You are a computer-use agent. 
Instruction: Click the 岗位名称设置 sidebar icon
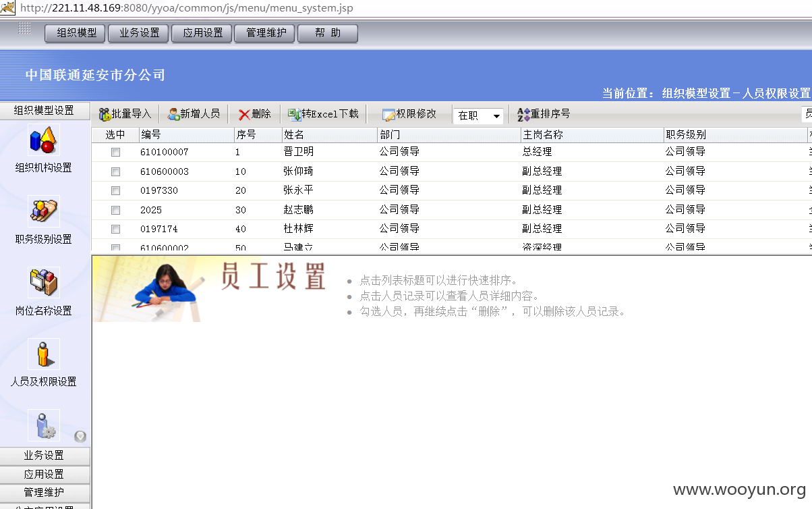click(x=44, y=283)
